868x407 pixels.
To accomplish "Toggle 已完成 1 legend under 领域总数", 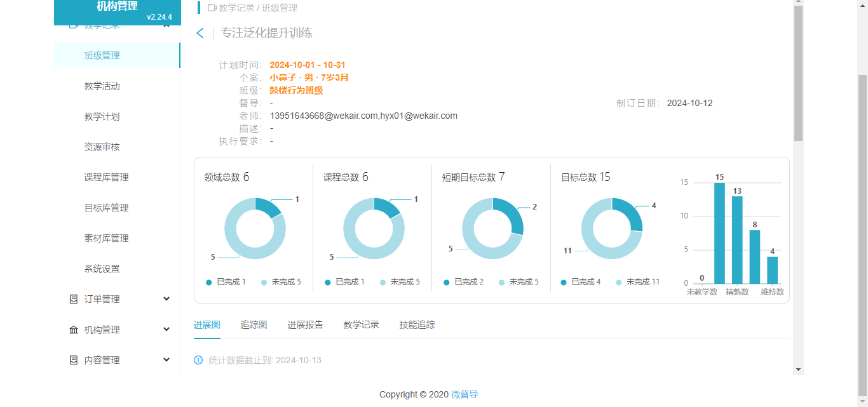I will click(x=226, y=282).
